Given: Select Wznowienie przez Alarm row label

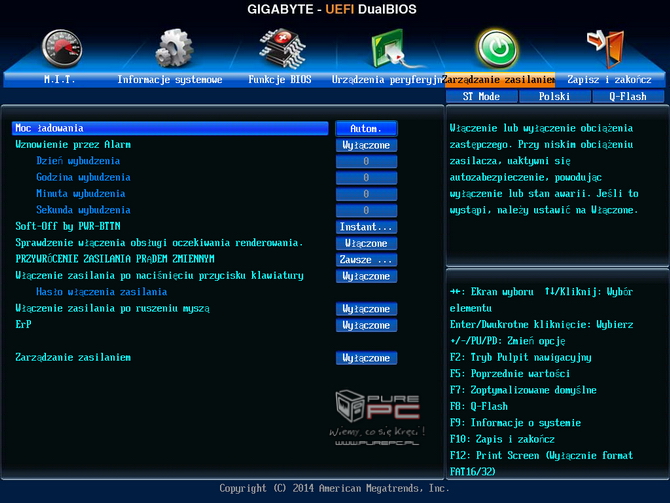Looking at the screenshot, I should (73, 145).
